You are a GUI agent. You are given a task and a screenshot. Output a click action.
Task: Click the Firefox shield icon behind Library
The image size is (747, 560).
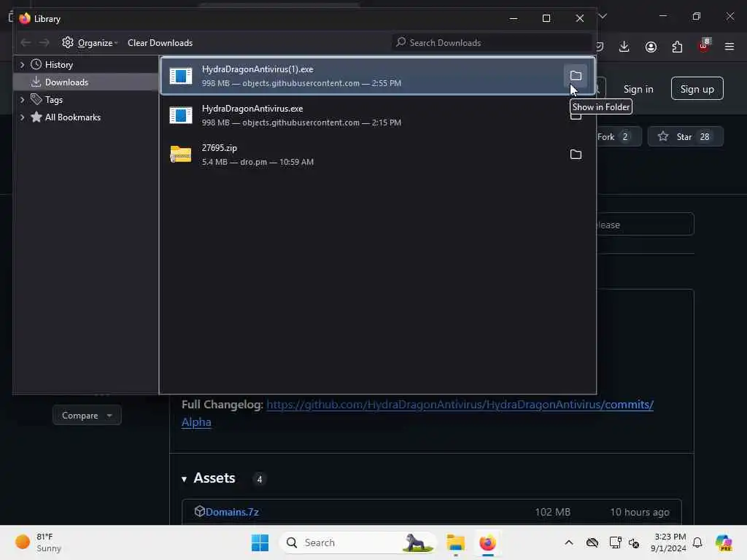point(600,47)
